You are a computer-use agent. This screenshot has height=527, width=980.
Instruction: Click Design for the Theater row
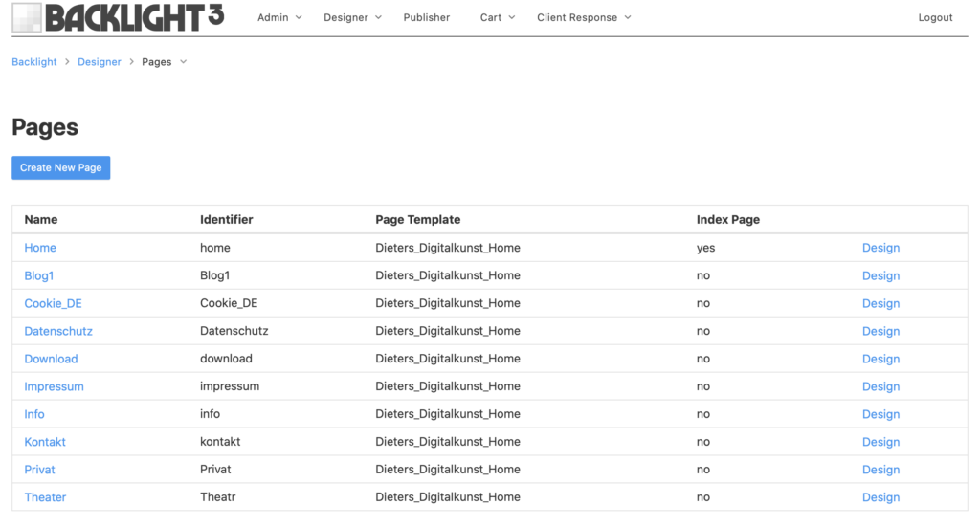[x=880, y=497]
